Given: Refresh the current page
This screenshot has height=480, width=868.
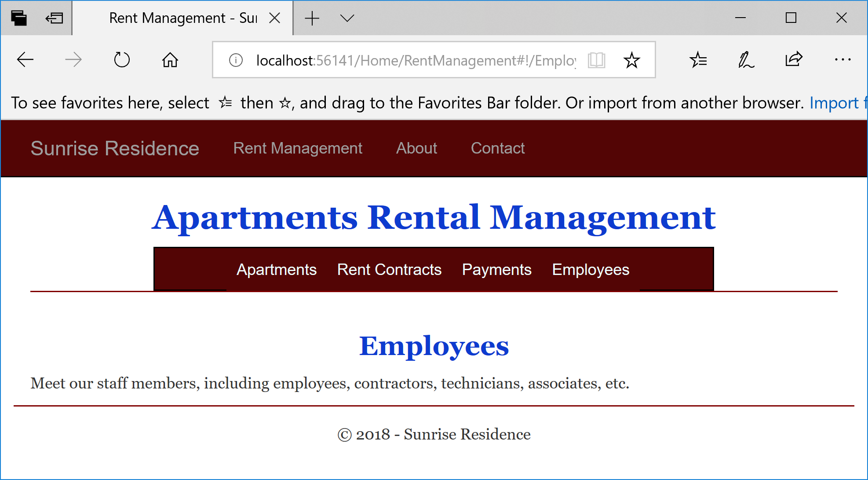Looking at the screenshot, I should (122, 59).
